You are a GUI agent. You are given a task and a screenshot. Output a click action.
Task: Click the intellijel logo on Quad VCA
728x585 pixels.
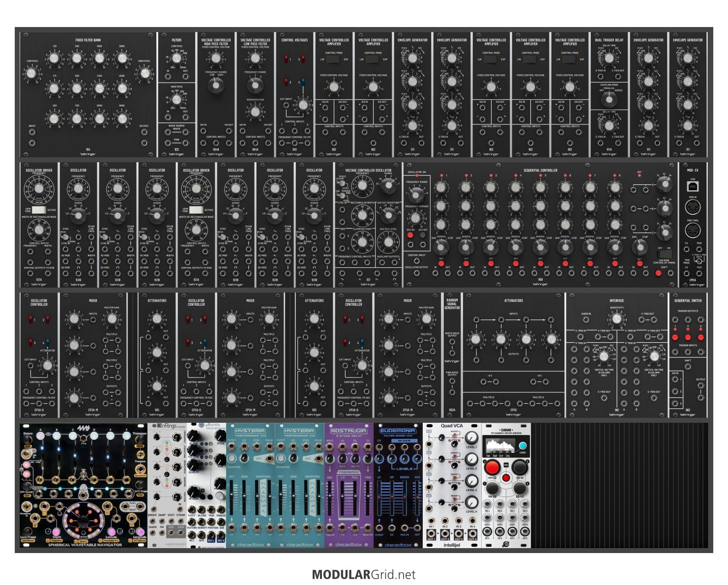[452, 545]
